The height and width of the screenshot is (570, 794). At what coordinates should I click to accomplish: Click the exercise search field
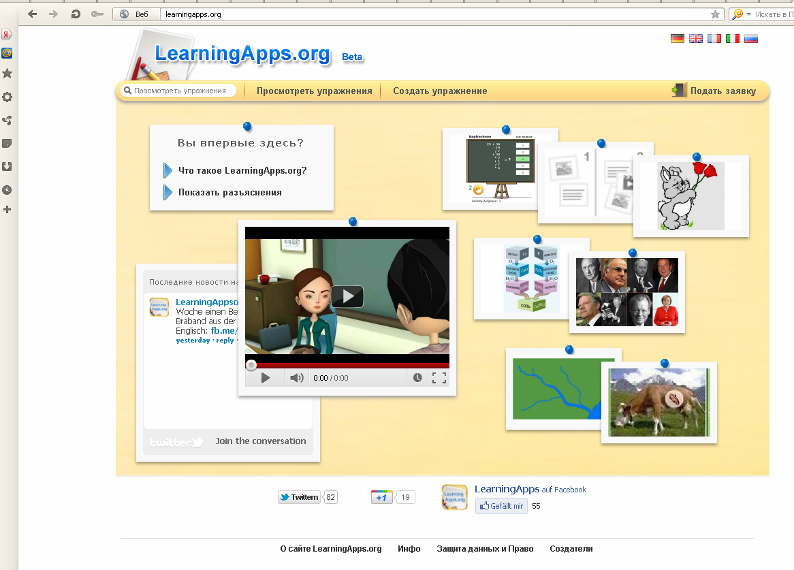[x=179, y=91]
